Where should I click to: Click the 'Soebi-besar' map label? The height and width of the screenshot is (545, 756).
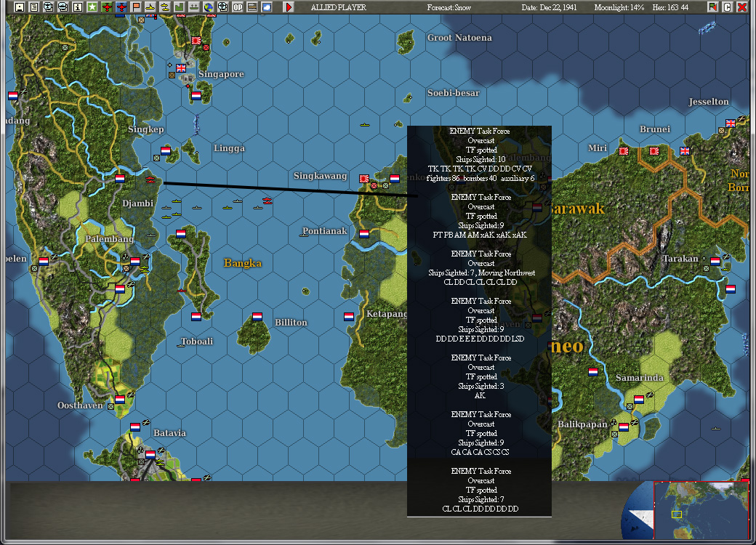tap(453, 93)
